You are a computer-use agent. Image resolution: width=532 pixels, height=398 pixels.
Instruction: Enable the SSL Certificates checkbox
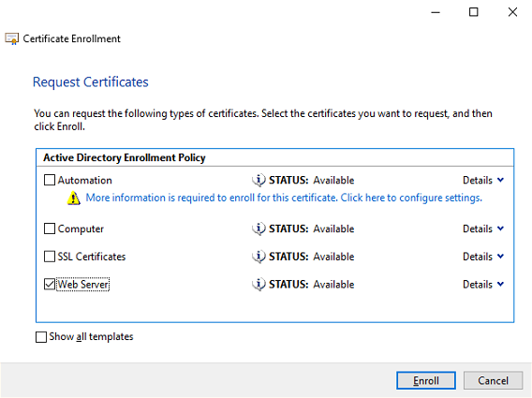coord(50,257)
